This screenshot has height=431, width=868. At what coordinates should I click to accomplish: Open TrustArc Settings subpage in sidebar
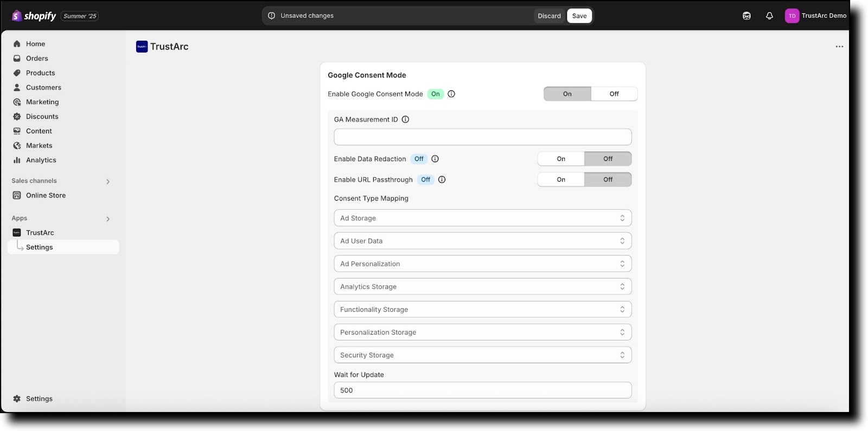[x=63, y=247]
